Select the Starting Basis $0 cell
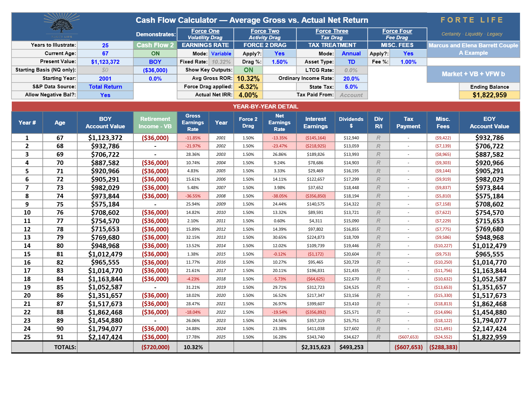The height and width of the screenshot is (411, 532). [105, 70]
